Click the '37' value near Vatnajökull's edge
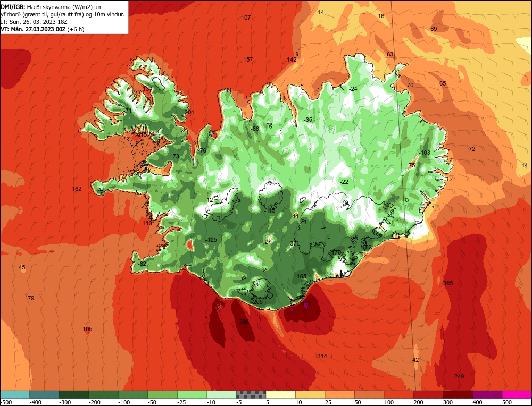532x406 pixels. coord(294,243)
